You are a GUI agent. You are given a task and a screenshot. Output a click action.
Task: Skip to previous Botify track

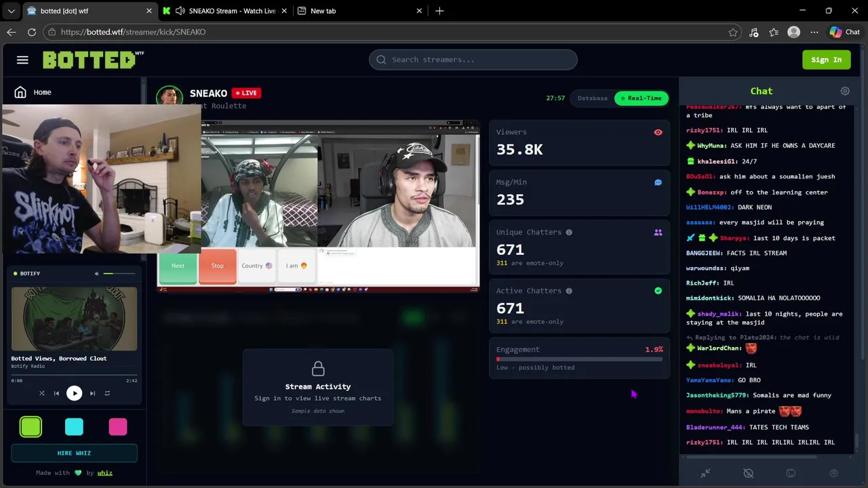click(56, 393)
